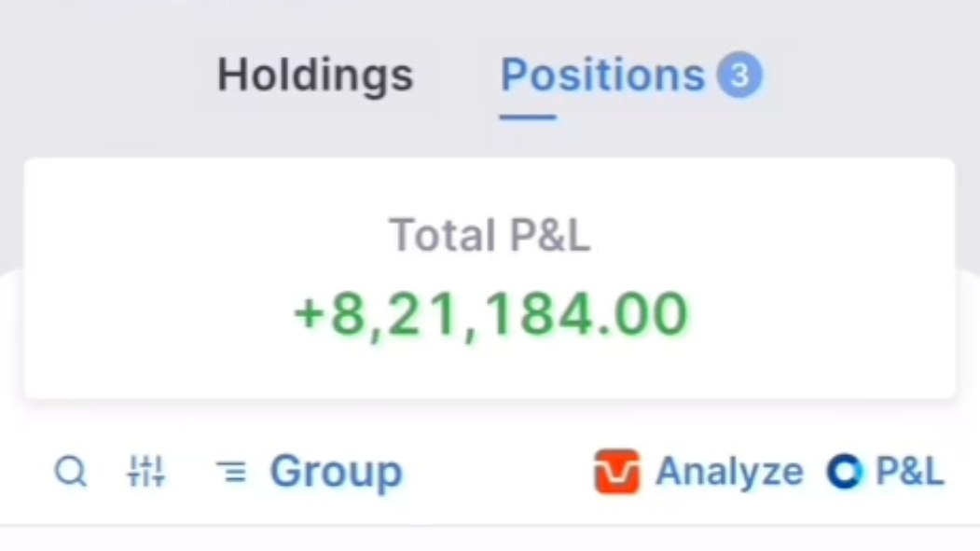
Task: Click the orange Analyze icon
Action: coord(617,472)
